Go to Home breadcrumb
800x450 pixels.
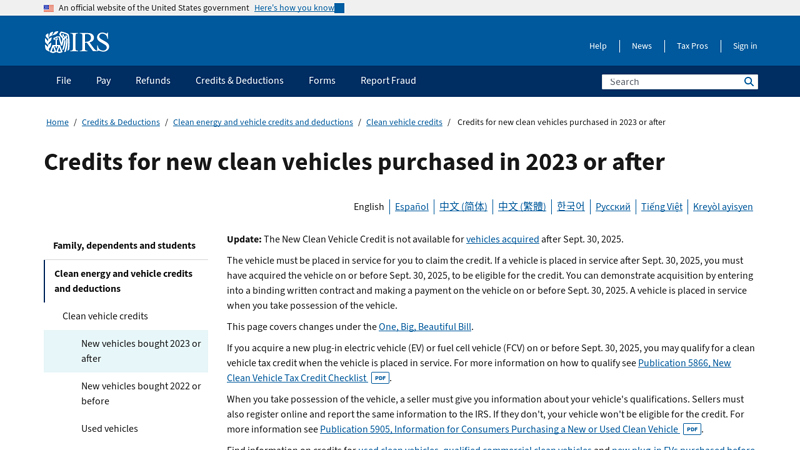point(57,122)
